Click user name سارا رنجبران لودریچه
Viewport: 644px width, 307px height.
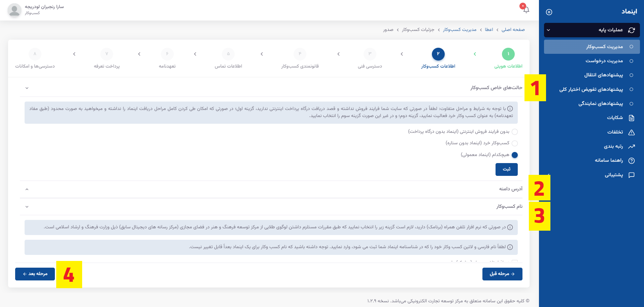(44, 7)
